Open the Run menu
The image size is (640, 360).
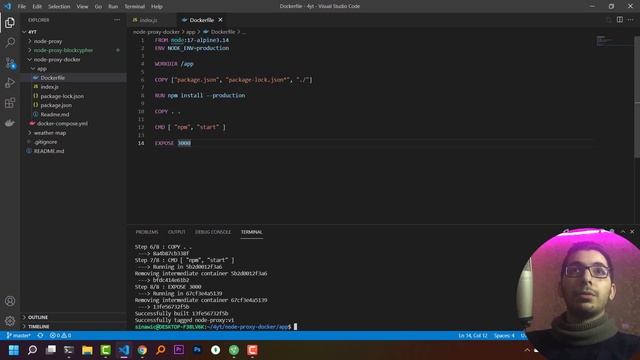pyautogui.click(x=113, y=7)
